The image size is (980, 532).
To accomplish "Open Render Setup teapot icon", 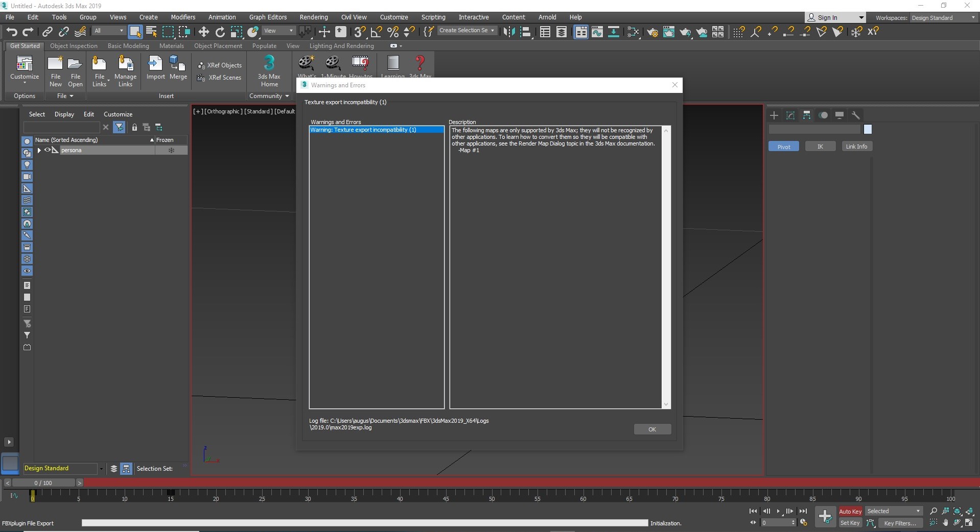I will click(652, 32).
